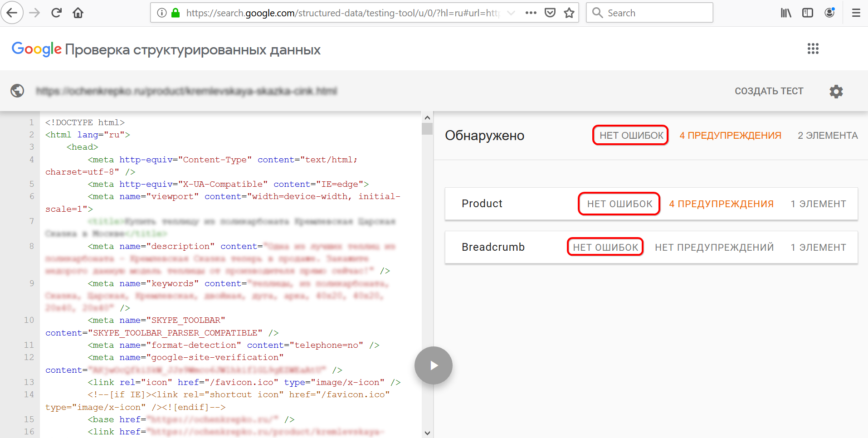Click code line 1 with DOCTYPE html

click(85, 122)
